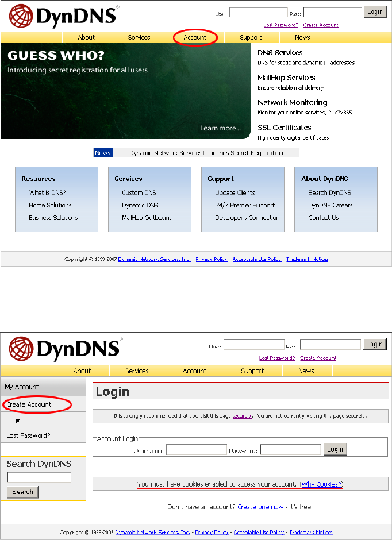Open the Services menu in bottom page navbar

point(137,371)
